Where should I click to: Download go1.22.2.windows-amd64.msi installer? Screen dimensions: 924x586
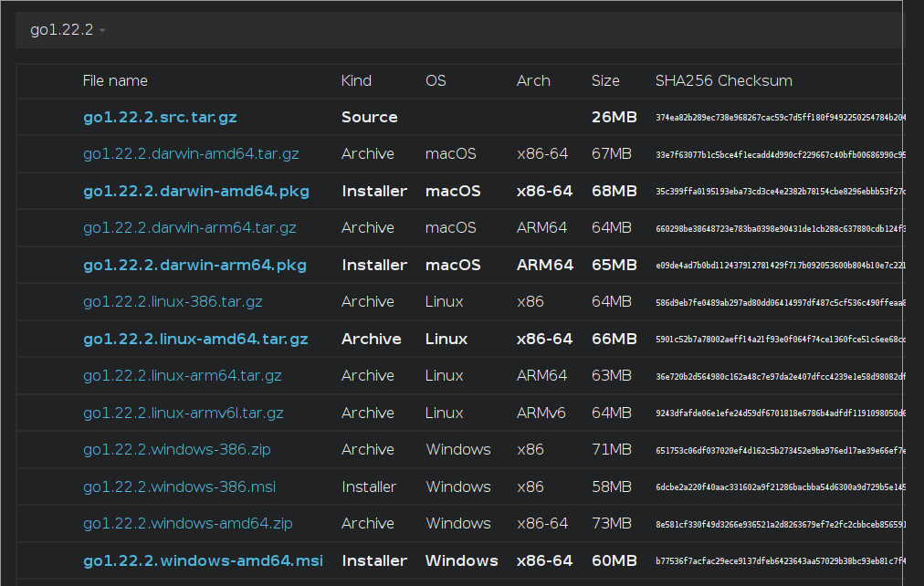(x=203, y=560)
